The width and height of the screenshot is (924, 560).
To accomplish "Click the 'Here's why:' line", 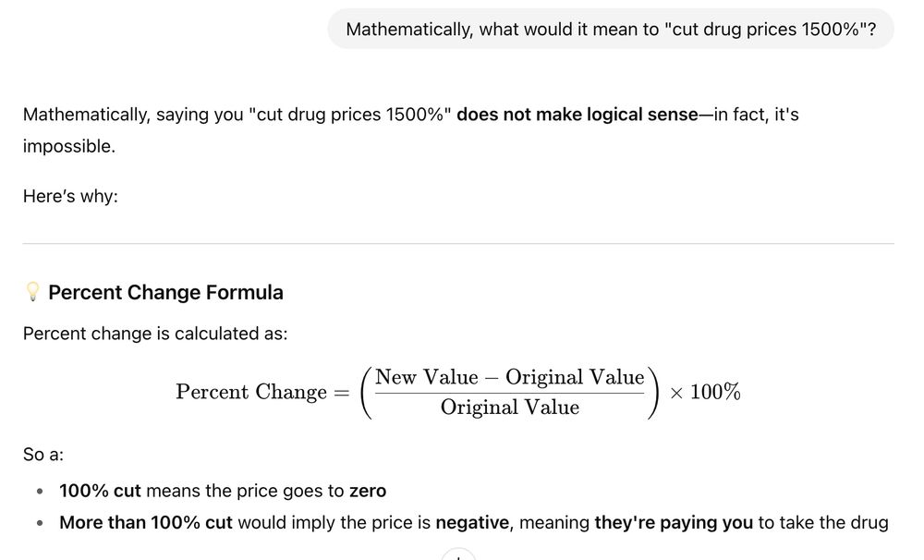I will (x=70, y=196).
